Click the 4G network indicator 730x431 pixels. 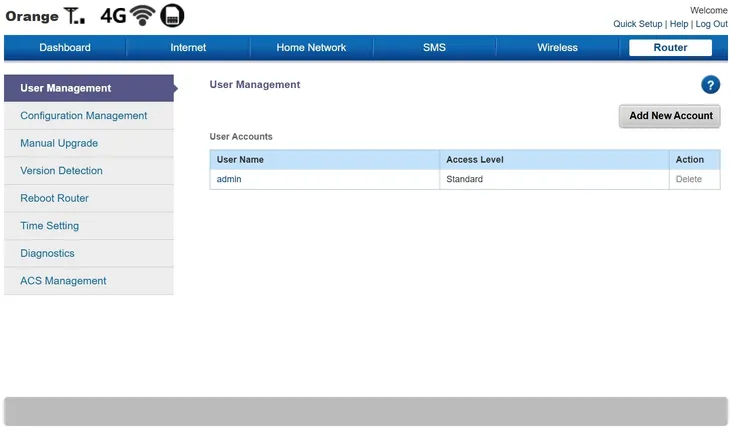click(112, 16)
